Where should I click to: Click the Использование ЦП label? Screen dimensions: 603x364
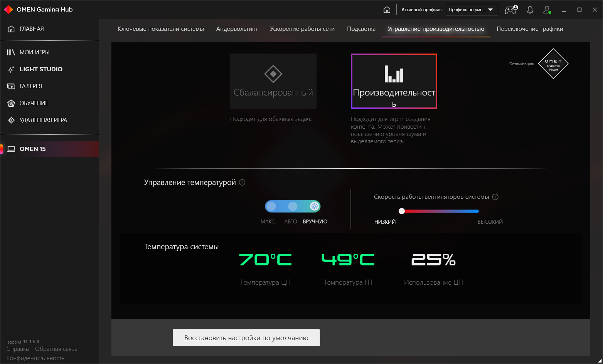[433, 282]
